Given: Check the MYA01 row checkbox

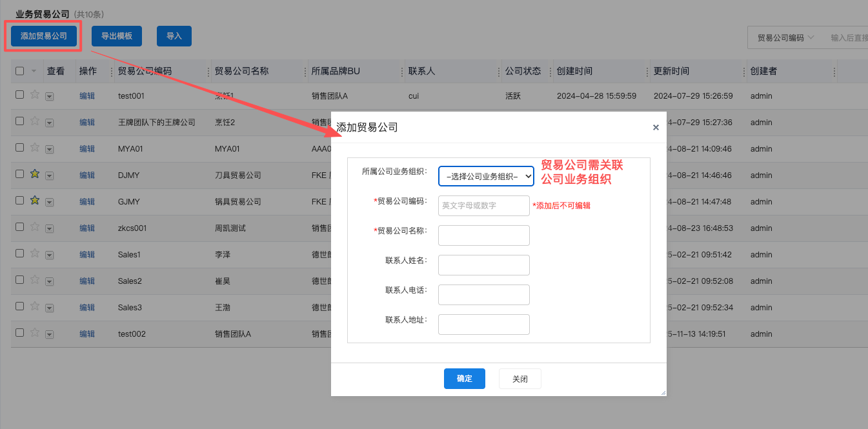Looking at the screenshot, I should [19, 148].
